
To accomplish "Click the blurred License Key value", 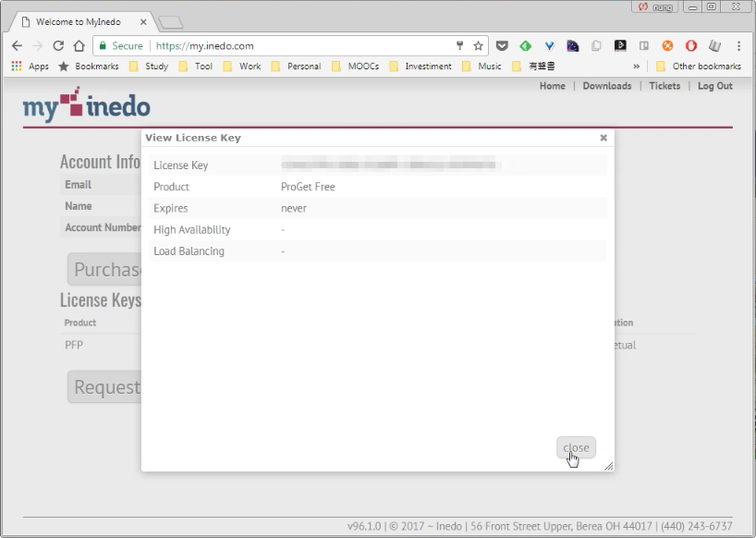I will (x=390, y=165).
